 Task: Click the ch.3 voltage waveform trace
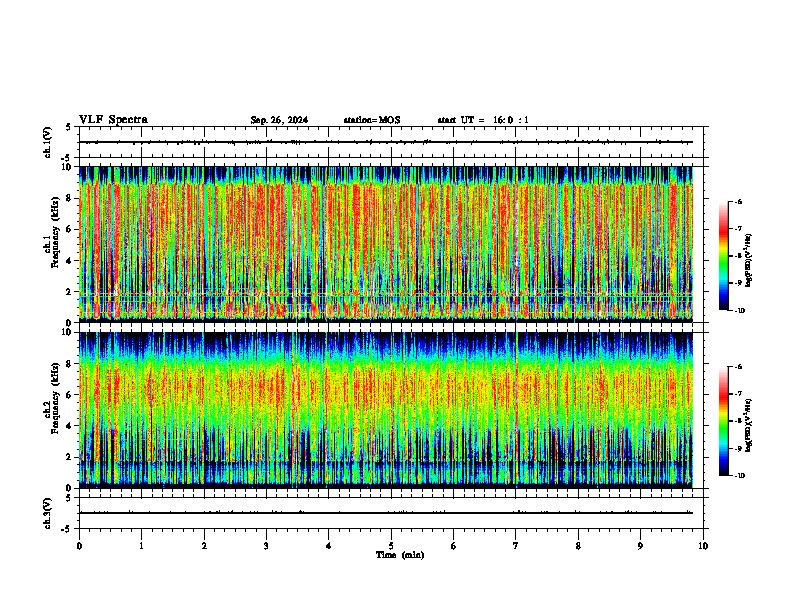[x=386, y=513]
